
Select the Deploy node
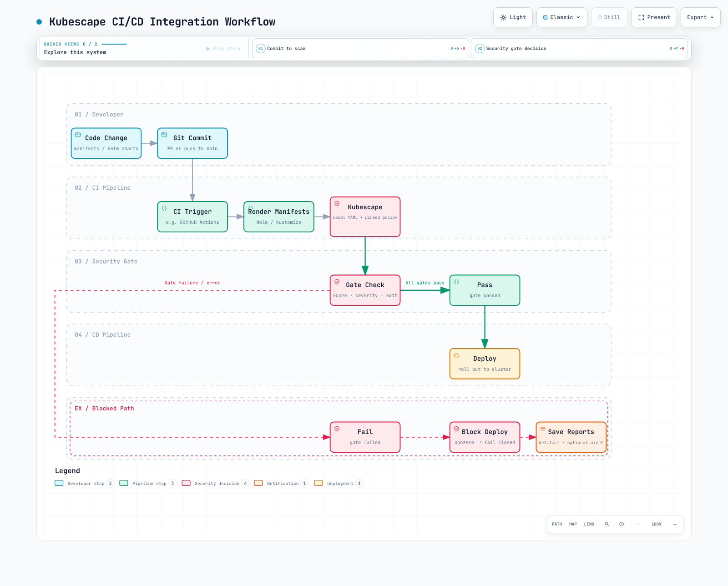point(485,364)
